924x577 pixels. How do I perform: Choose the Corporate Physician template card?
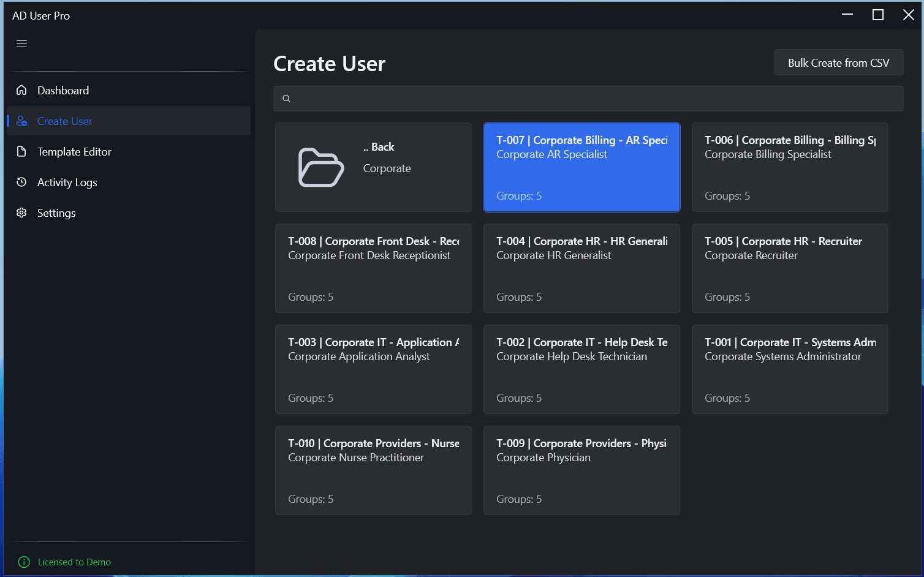click(x=581, y=470)
